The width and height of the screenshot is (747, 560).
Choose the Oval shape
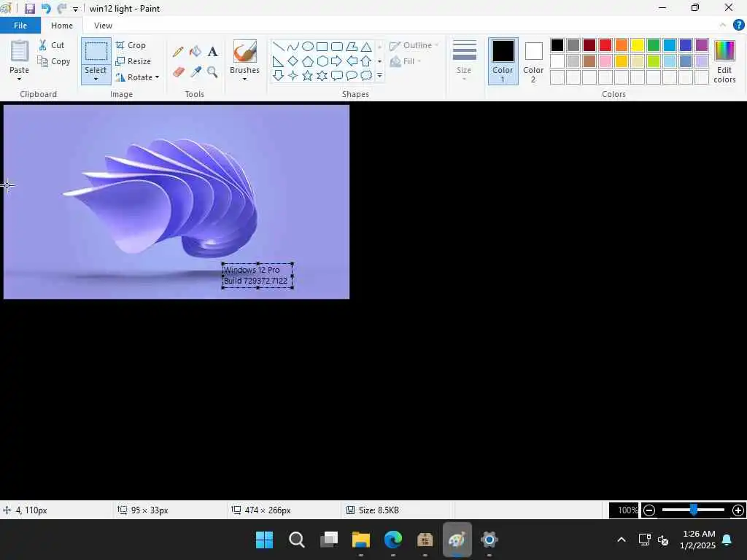pos(308,46)
